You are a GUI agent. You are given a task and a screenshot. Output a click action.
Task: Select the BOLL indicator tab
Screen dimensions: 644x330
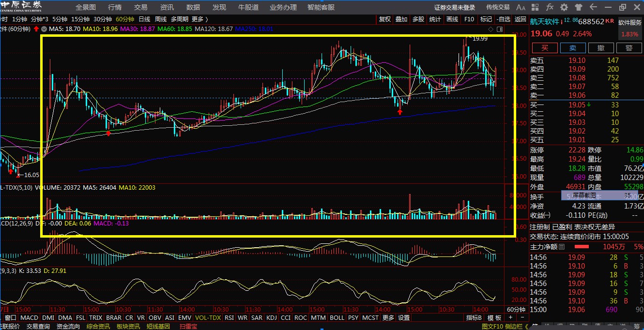(x=337, y=318)
